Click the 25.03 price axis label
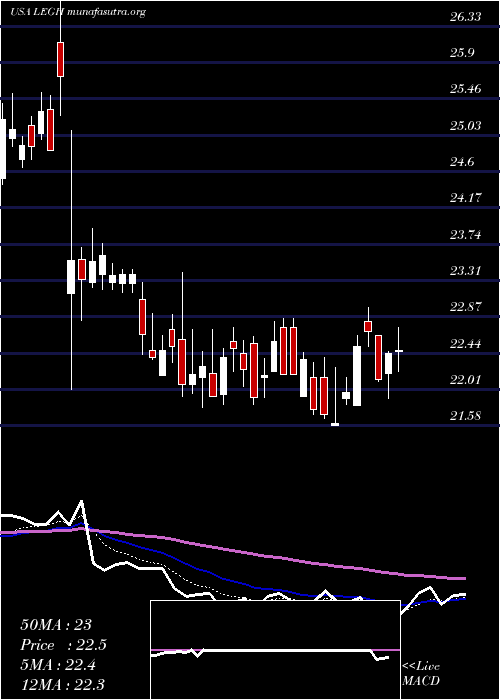 (x=465, y=125)
